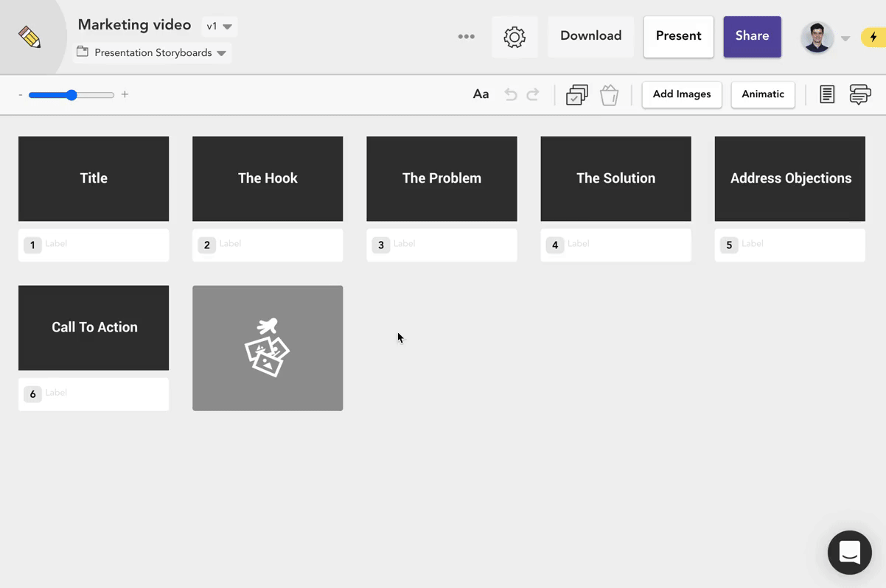Click the zoom slider handle
This screenshot has height=588, width=886.
[x=71, y=95]
